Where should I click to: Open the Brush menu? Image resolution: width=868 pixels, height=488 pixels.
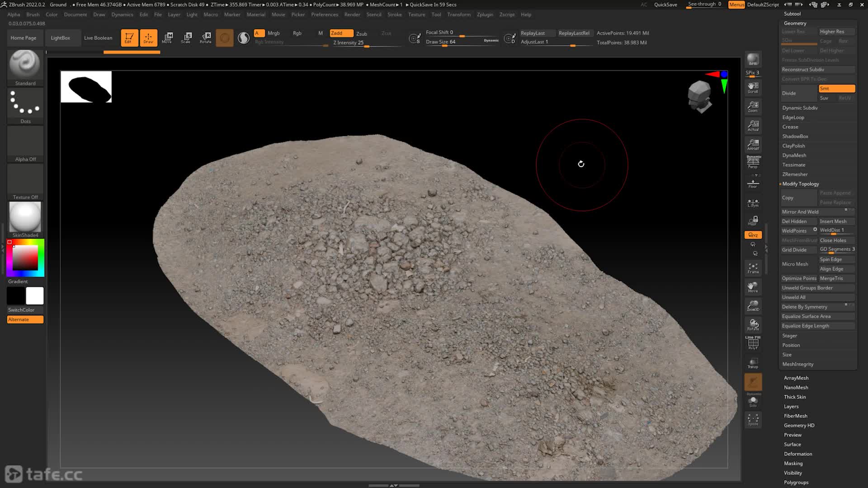pos(33,14)
